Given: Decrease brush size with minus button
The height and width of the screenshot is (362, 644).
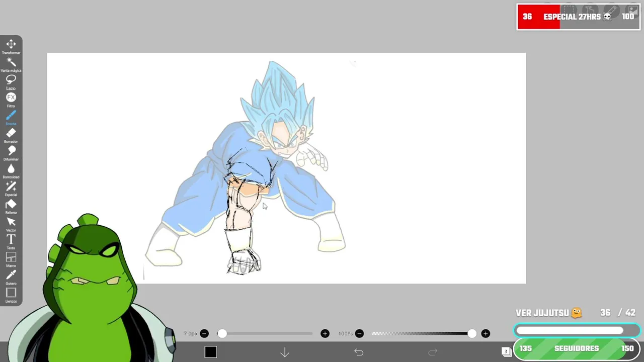Looking at the screenshot, I should (204, 333).
